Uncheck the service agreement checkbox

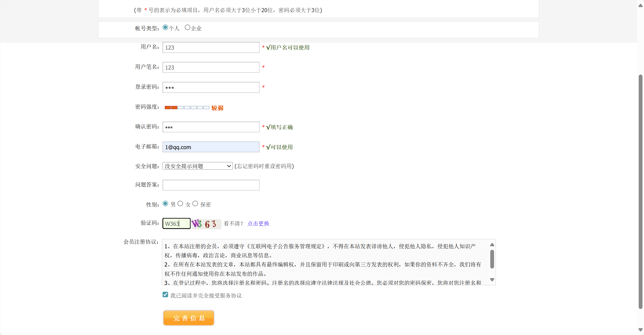click(x=165, y=295)
